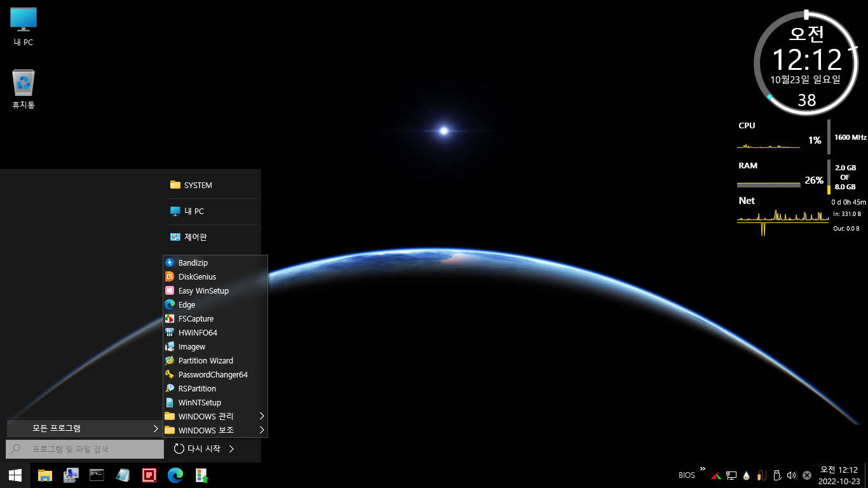Open the 내 PC desktop icon
The height and width of the screenshot is (488, 868).
point(24,27)
